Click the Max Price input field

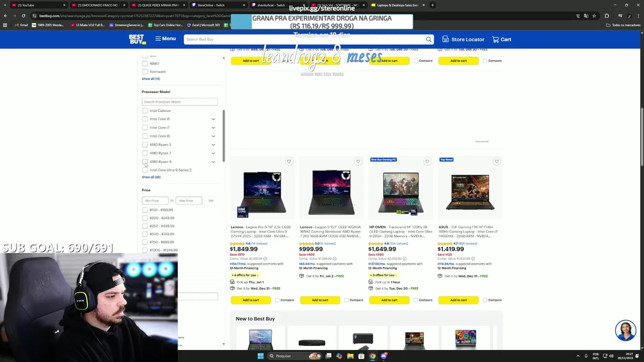tap(189, 201)
